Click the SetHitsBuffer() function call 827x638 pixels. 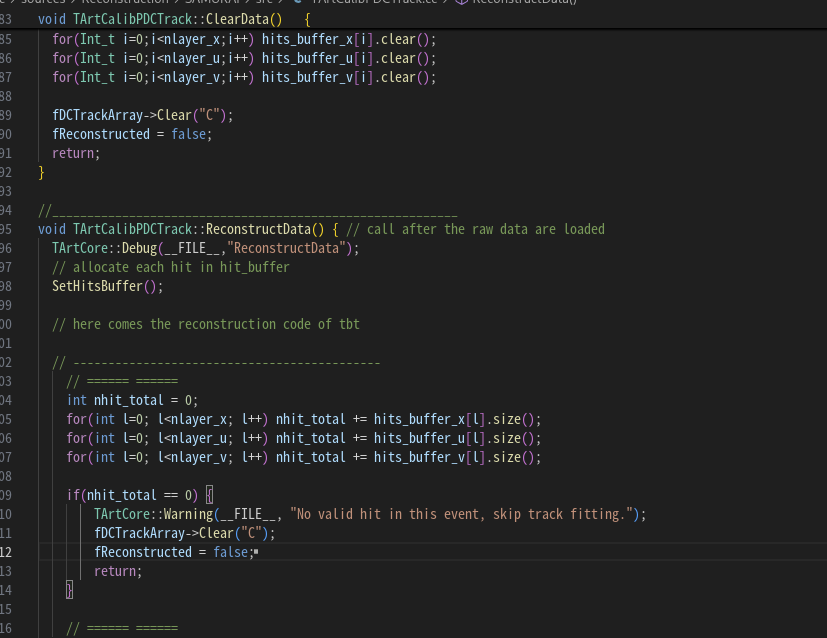tap(107, 286)
